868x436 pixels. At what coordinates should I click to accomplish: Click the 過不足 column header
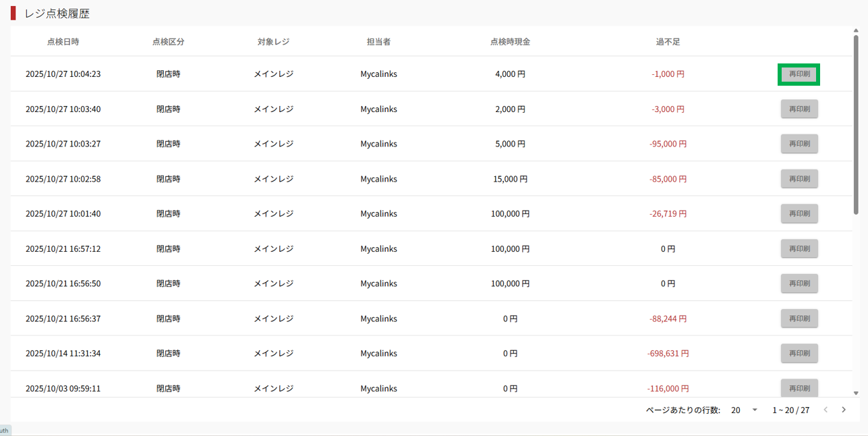[x=668, y=42]
